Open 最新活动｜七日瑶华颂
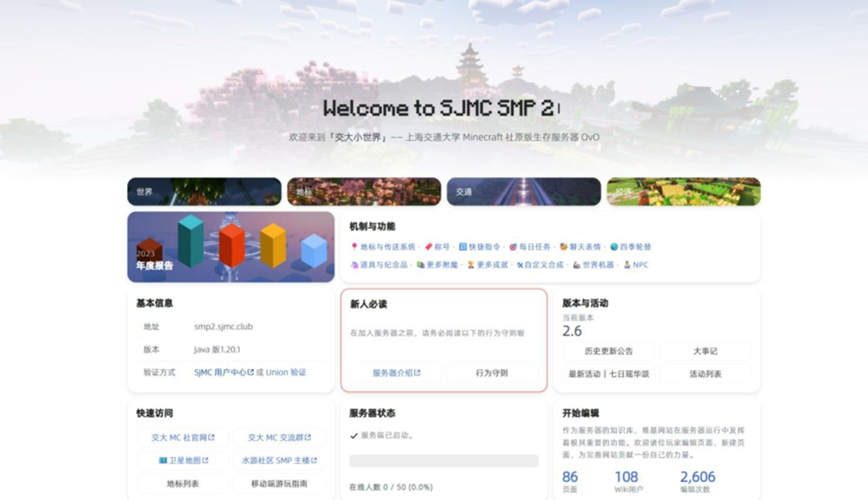The width and height of the screenshot is (868, 500). [x=609, y=374]
